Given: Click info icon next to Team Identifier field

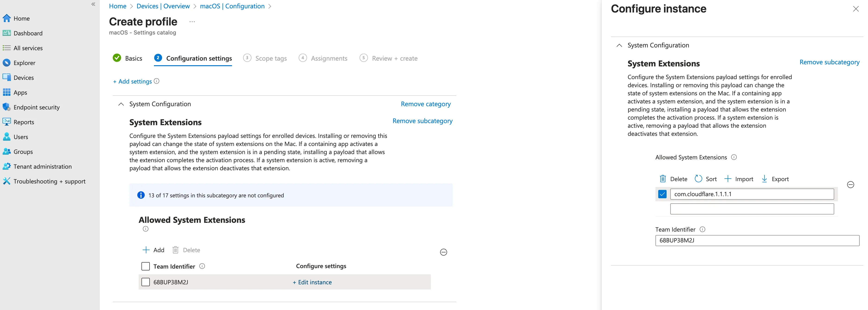Looking at the screenshot, I should click(702, 229).
